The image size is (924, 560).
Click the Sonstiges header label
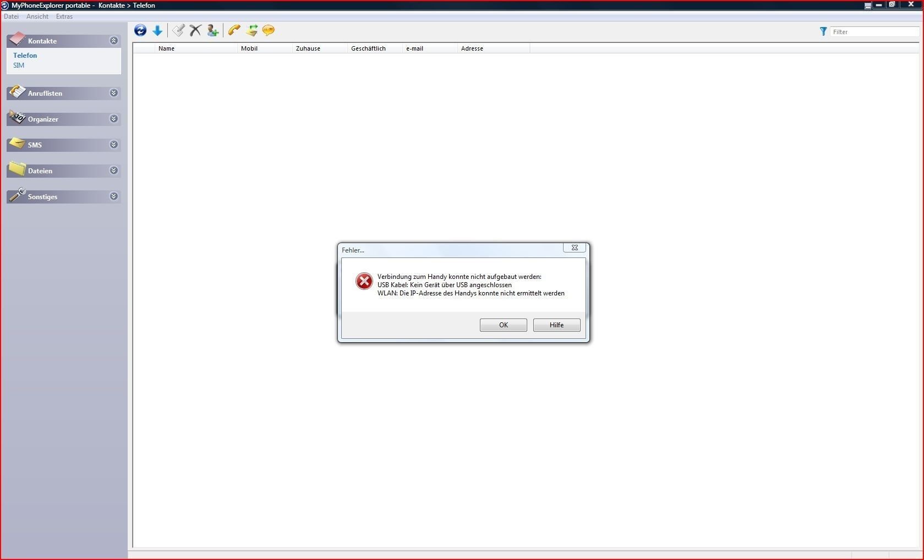42,197
